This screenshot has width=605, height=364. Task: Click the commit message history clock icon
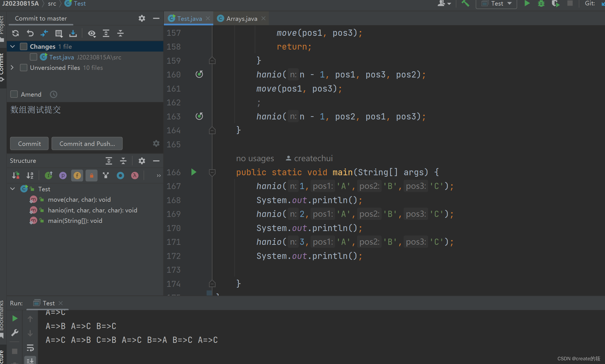[54, 94]
